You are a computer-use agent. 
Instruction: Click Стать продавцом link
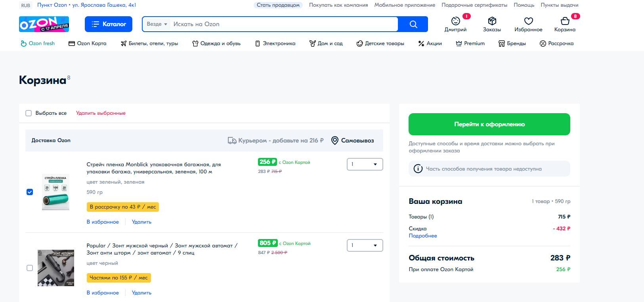278,5
